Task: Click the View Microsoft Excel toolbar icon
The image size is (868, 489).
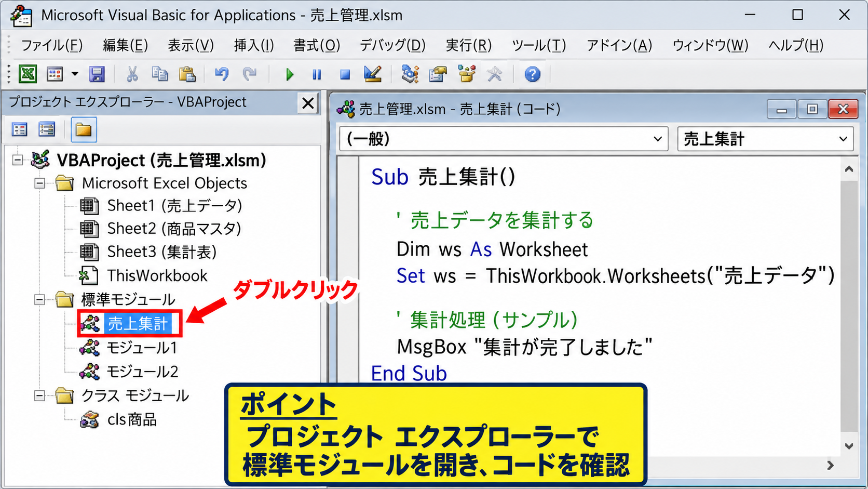Action: [28, 74]
